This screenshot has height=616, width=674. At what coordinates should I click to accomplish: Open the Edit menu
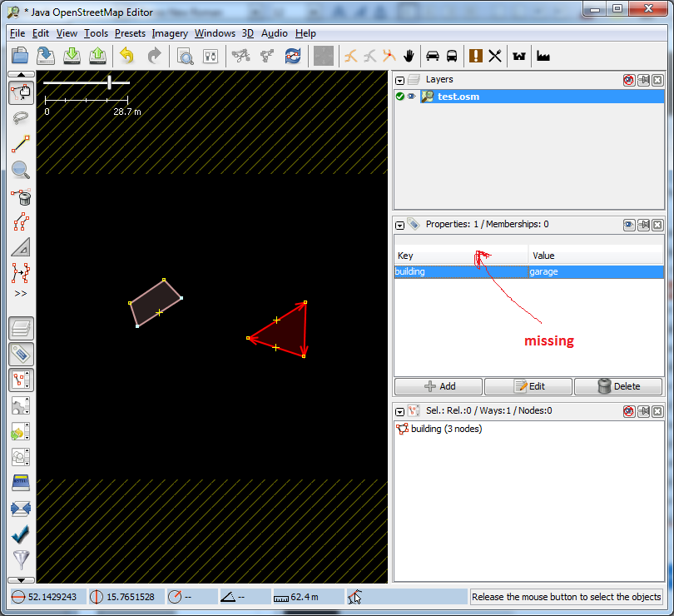41,33
